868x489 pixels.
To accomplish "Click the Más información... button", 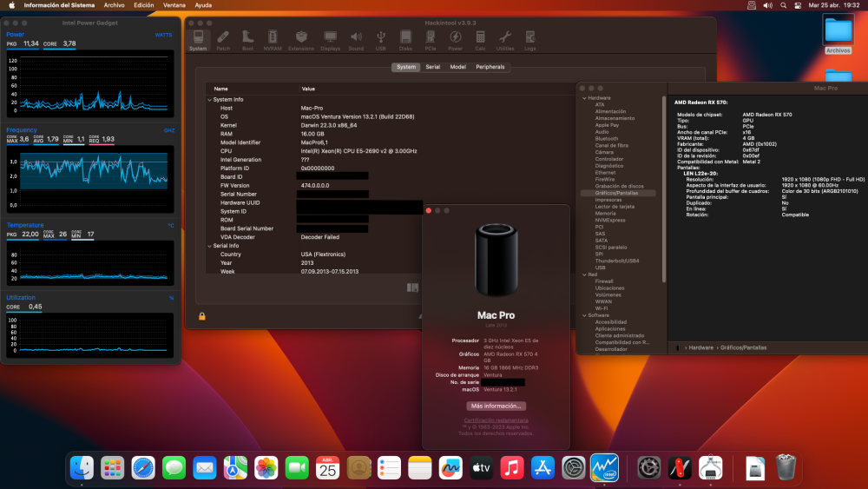I will 496,406.
